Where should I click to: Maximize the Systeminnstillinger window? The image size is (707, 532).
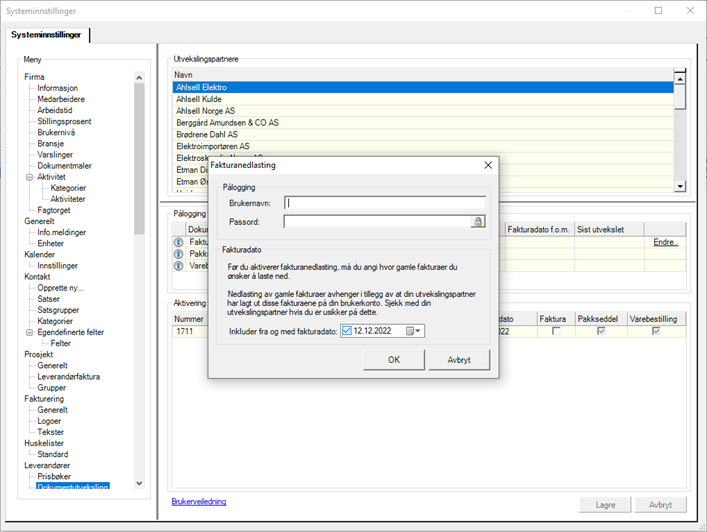pos(659,10)
